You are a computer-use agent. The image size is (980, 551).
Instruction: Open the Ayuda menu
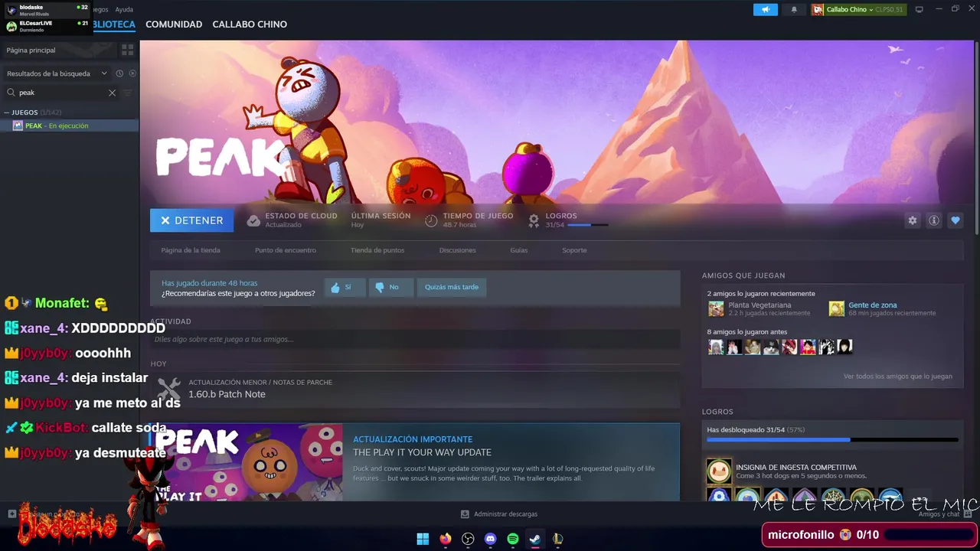coord(124,9)
